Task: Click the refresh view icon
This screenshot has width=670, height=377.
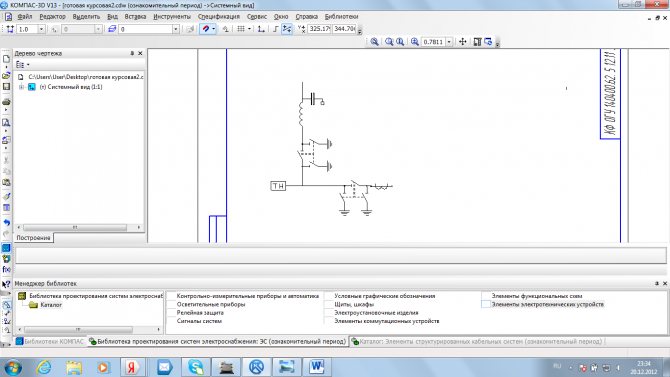Action: [488, 41]
